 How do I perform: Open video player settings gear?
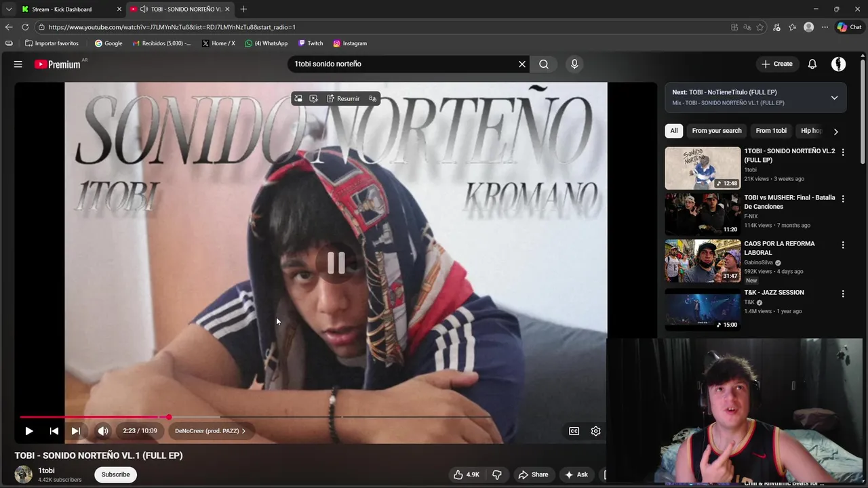595,430
